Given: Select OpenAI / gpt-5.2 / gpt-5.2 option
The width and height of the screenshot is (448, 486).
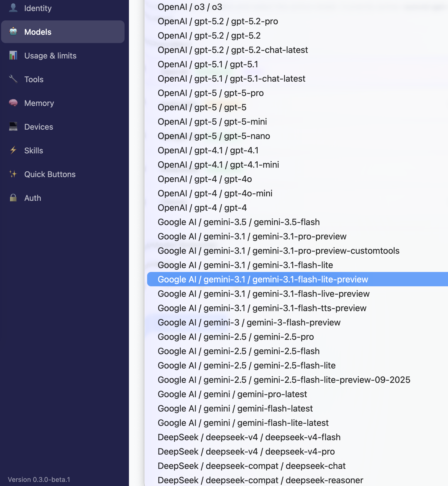Looking at the screenshot, I should (298, 36).
